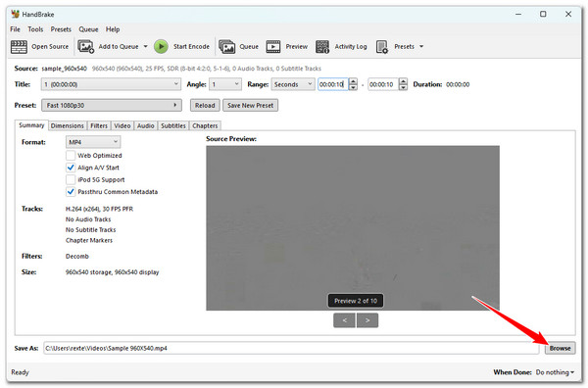Open the When Done dropdown

click(555, 372)
